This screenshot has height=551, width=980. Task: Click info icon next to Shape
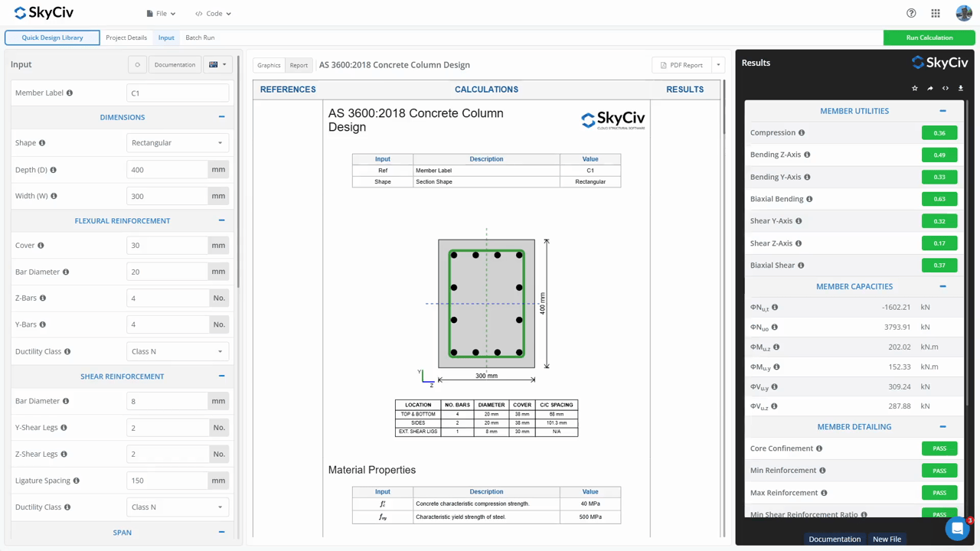pos(42,143)
